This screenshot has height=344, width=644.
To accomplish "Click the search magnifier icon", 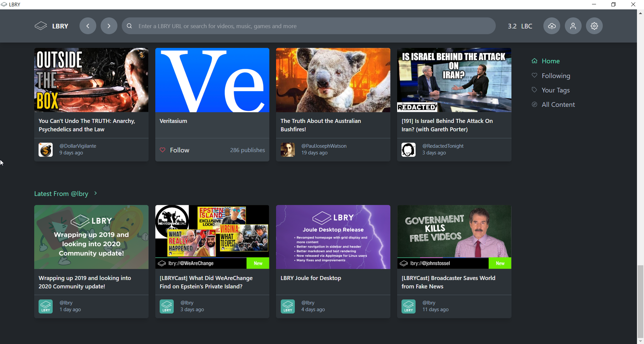I will 129,26.
